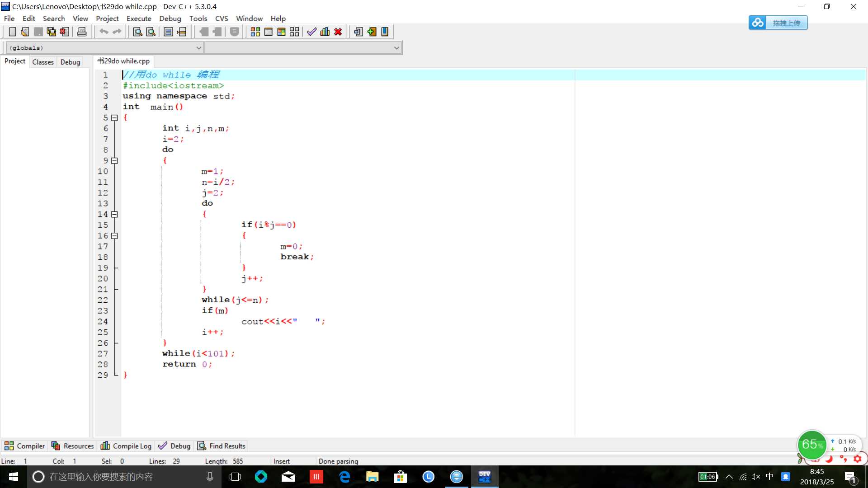Image resolution: width=868 pixels, height=488 pixels.
Task: Click the blue cloud upload button at top right
Action: coord(778,23)
